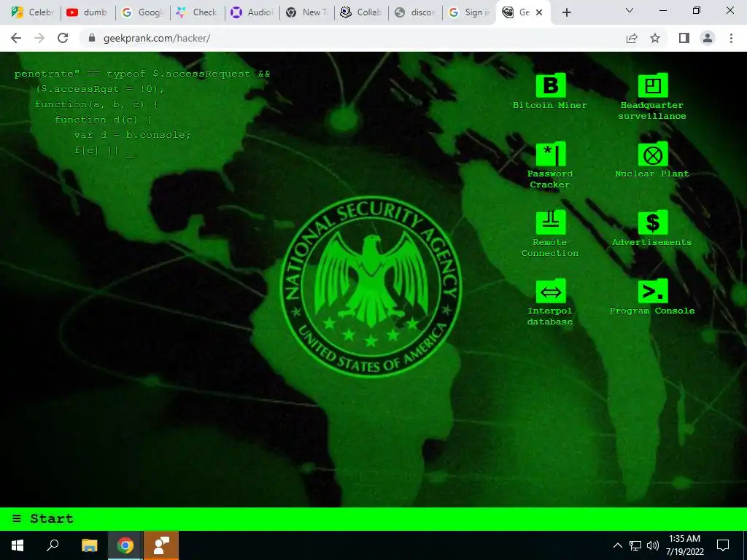Share this page using the share icon
Image resolution: width=747 pixels, height=560 pixels.
632,38
